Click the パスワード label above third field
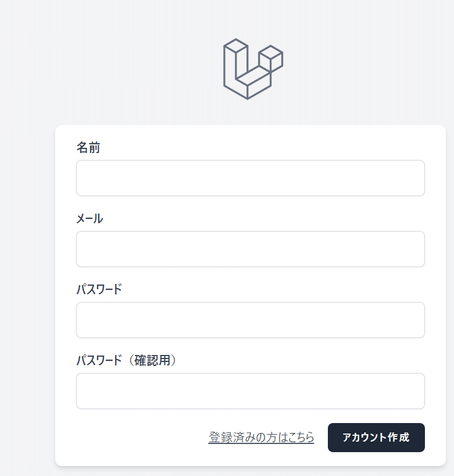 [x=99, y=289]
